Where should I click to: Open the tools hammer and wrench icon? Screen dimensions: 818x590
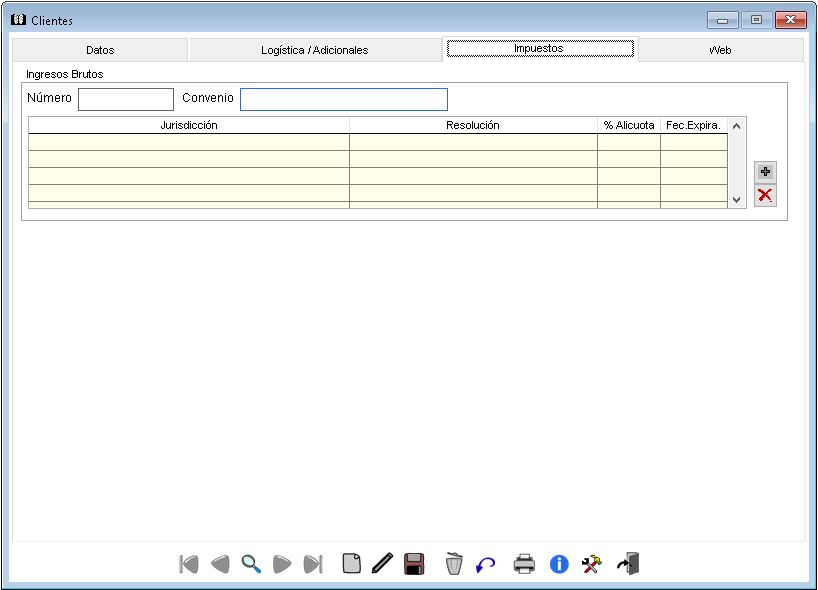click(x=592, y=564)
